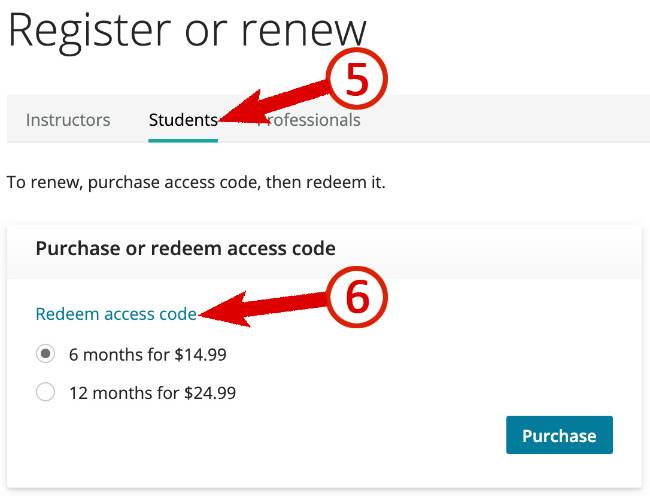Click the "Register or renew" page heading
This screenshot has height=496, width=650.
pos(187,32)
